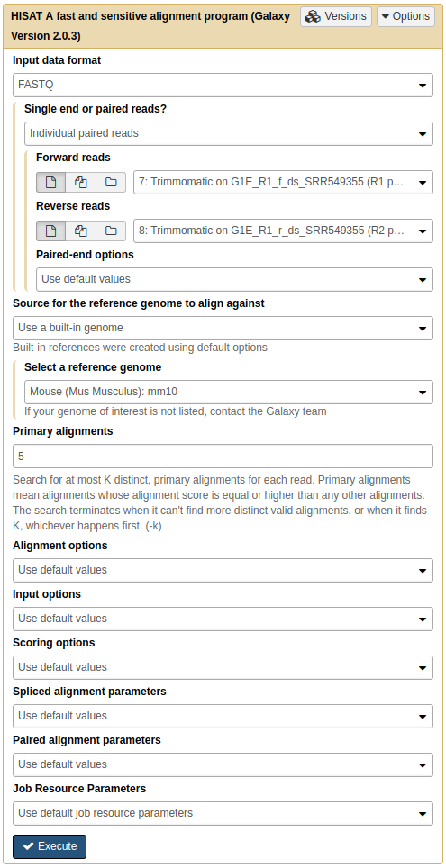Open Input data format FASTQ dropdown
This screenshot has height=868, width=446.
(223, 86)
